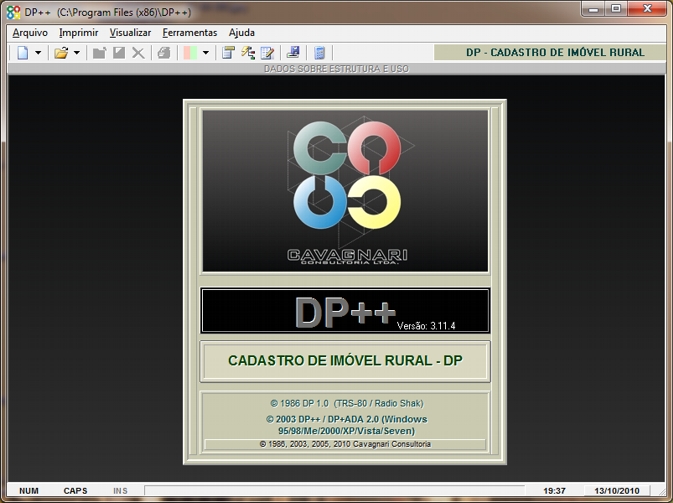
Task: Click the new document icon
Action: tap(23, 53)
